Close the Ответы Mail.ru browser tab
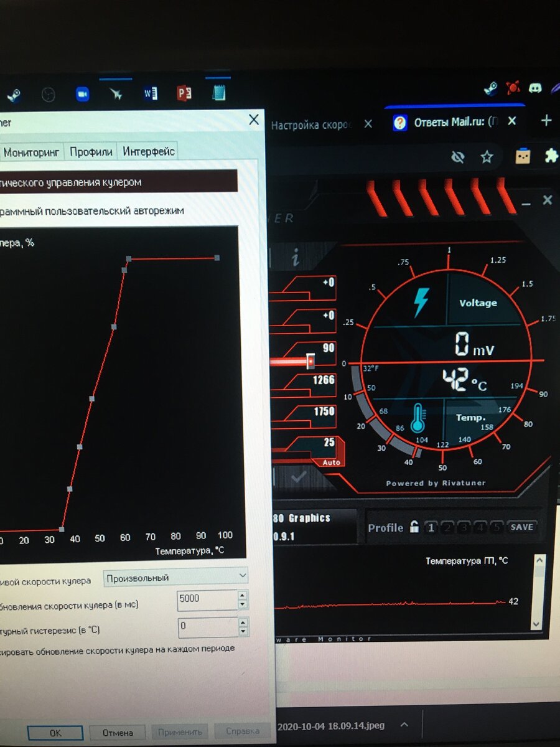This screenshot has width=560, height=747. (512, 121)
